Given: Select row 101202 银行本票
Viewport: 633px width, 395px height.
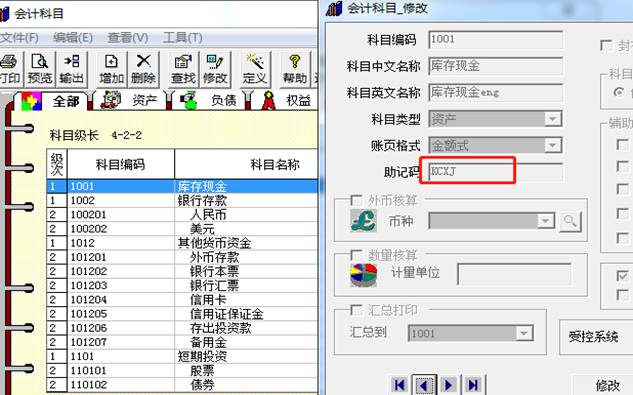Looking at the screenshot, I should tap(182, 271).
